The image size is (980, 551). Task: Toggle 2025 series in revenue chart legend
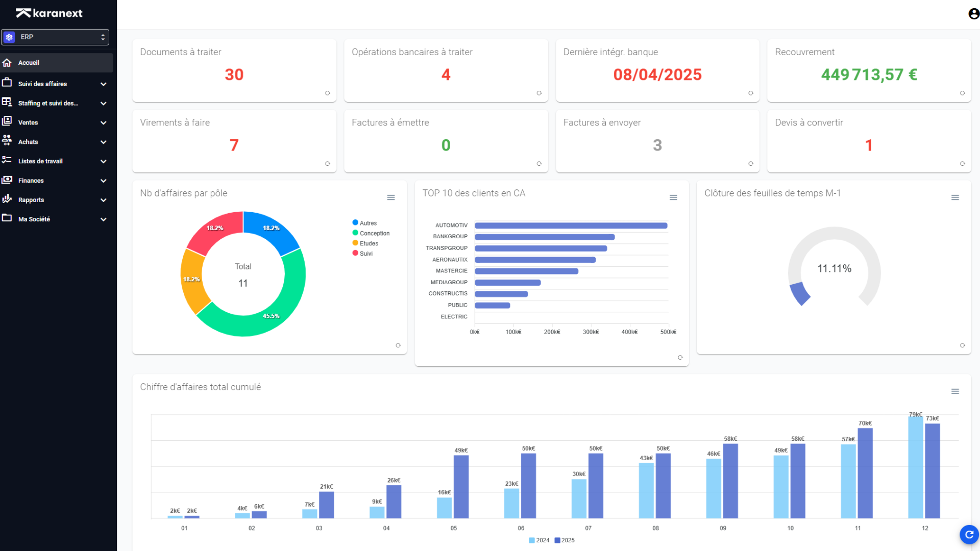565,540
